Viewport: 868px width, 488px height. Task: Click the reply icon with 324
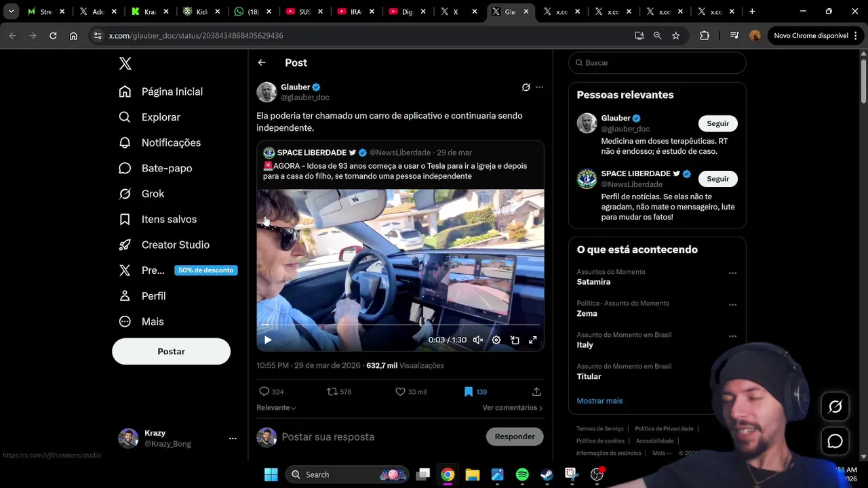[x=271, y=392]
